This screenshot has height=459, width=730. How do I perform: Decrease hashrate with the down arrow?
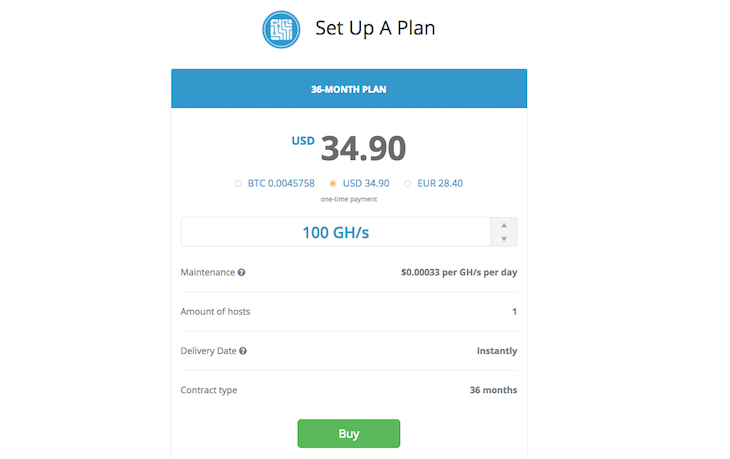coord(504,239)
